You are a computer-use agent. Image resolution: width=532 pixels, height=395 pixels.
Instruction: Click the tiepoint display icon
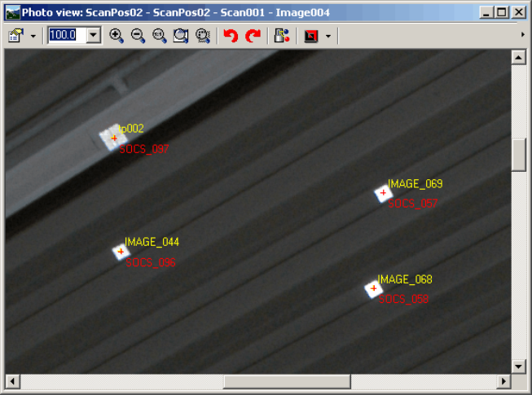pyautogui.click(x=281, y=36)
